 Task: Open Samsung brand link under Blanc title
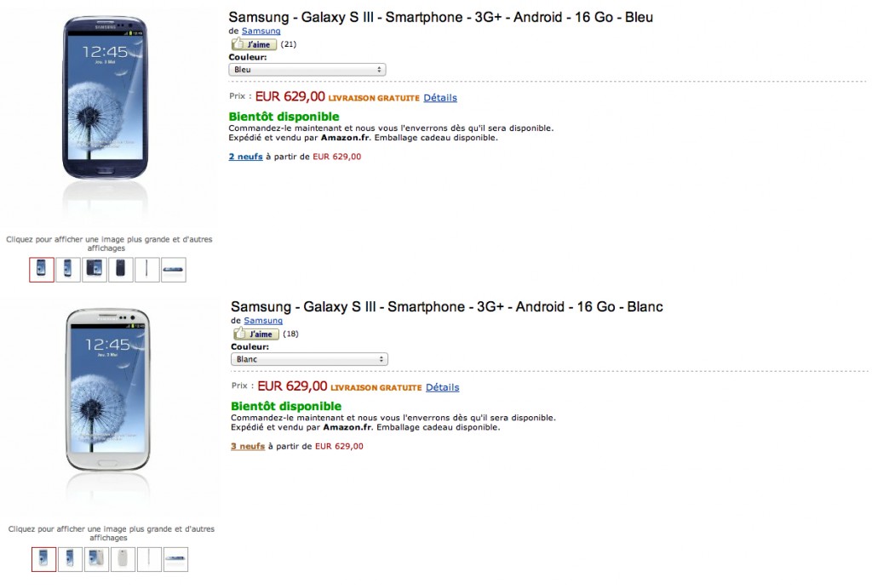pos(263,321)
